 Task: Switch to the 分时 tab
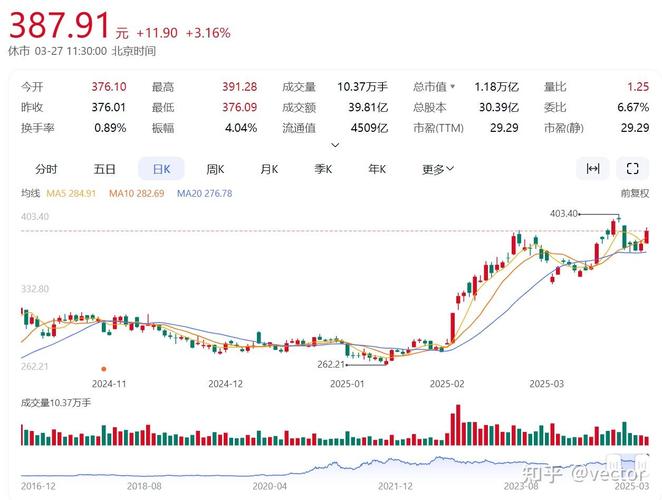coord(46,169)
